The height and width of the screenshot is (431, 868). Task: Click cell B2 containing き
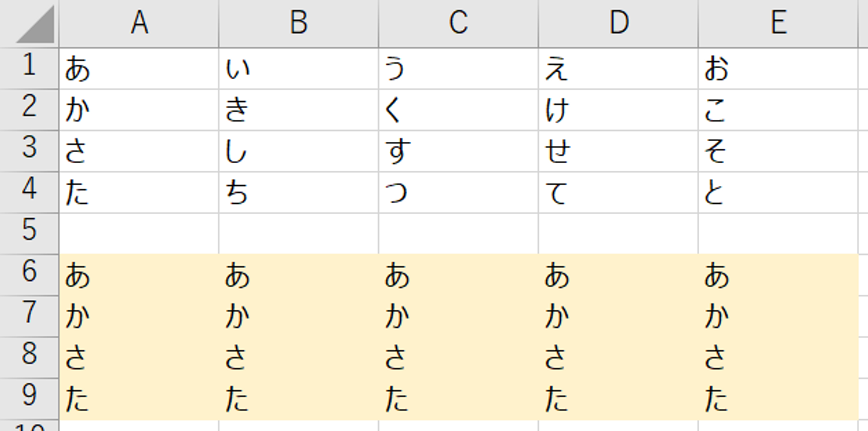pos(298,109)
